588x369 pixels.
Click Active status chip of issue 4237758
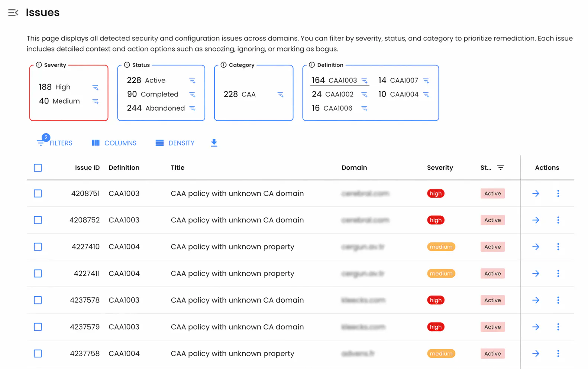pos(492,354)
